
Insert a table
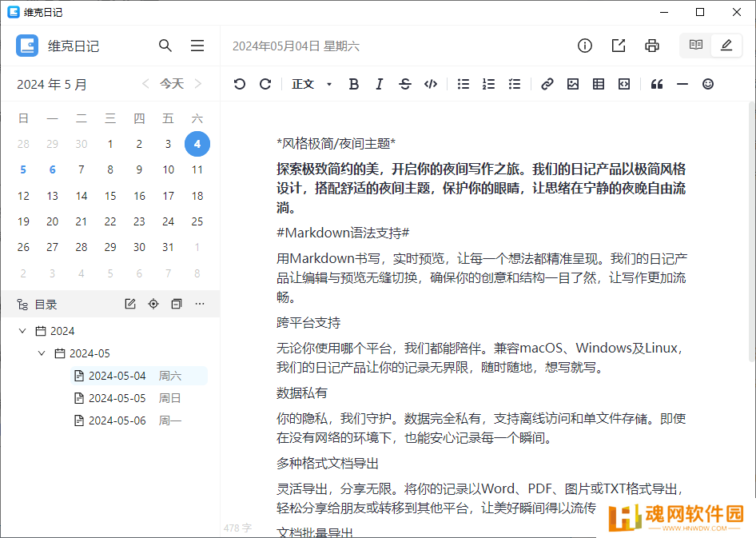pyautogui.click(x=599, y=84)
